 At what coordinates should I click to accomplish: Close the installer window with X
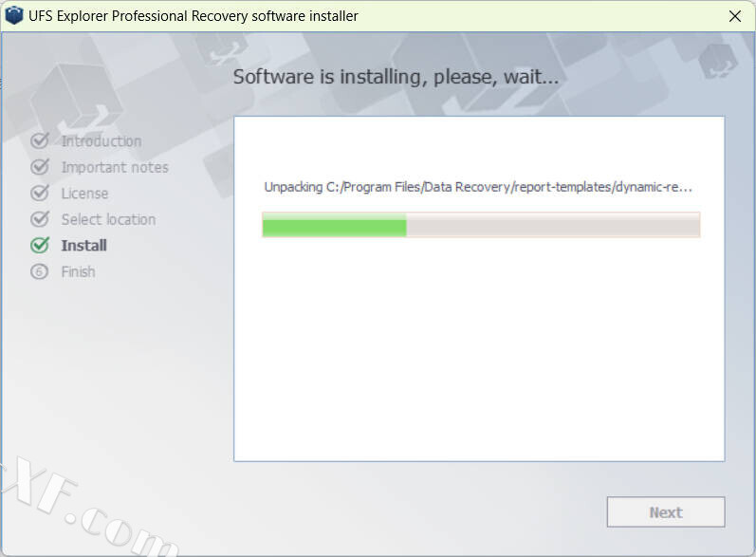[x=735, y=16]
